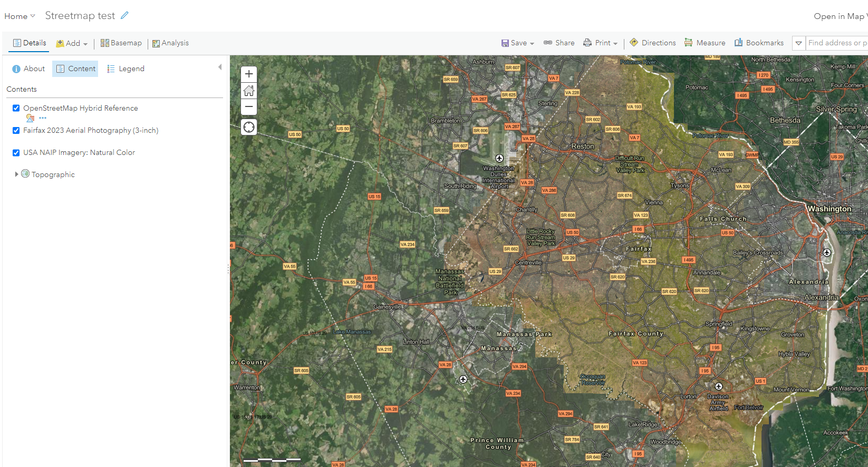Viewport: 868px width, 467px height.
Task: Click the Topographic basemap globe icon
Action: (x=25, y=173)
